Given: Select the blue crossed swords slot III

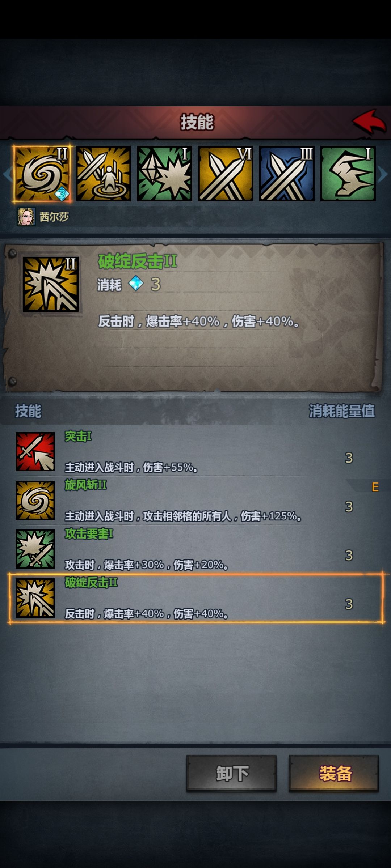Looking at the screenshot, I should 287,174.
